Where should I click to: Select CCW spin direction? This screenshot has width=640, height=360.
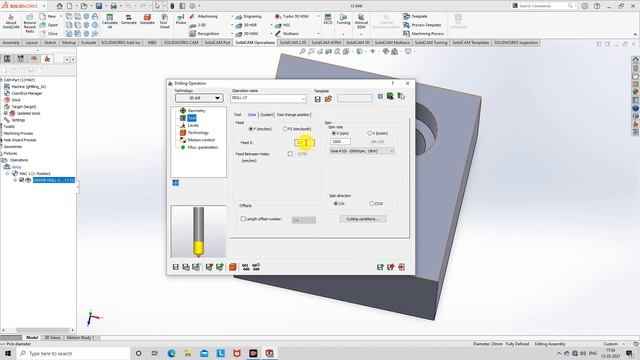coord(371,203)
